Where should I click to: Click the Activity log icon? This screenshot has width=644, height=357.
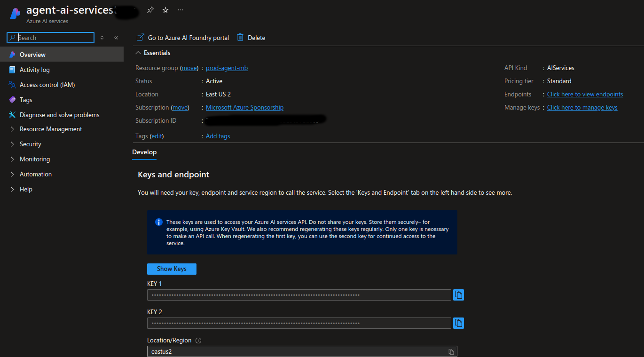[x=12, y=70]
